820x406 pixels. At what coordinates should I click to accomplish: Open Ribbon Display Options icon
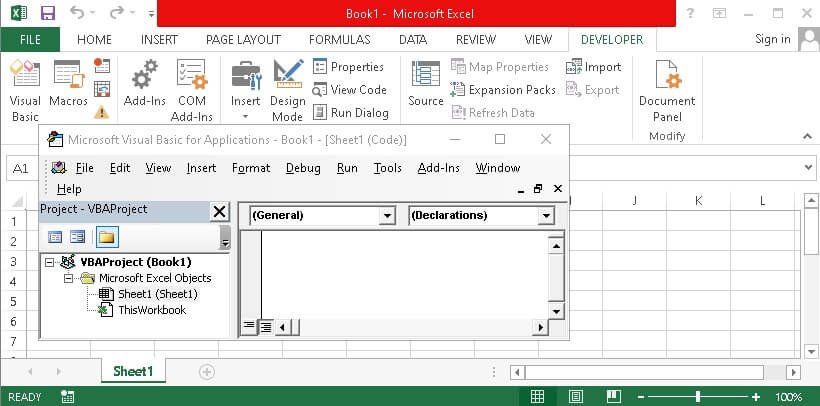[x=720, y=14]
